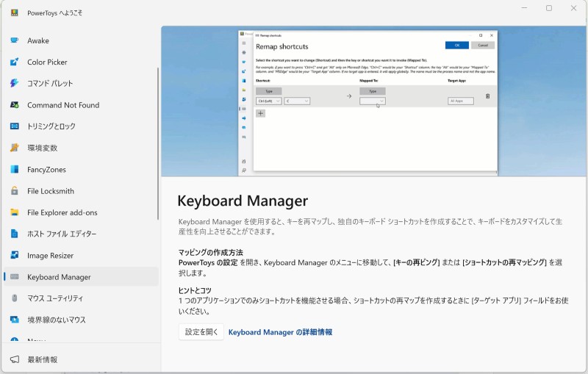Select FancyZones from the module list
This screenshot has height=374, width=588.
pos(81,170)
